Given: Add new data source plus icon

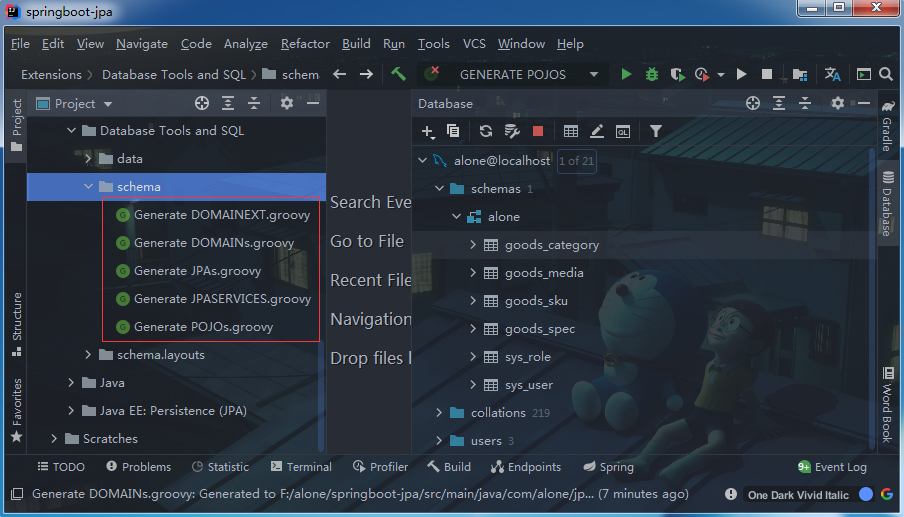Looking at the screenshot, I should tap(428, 131).
